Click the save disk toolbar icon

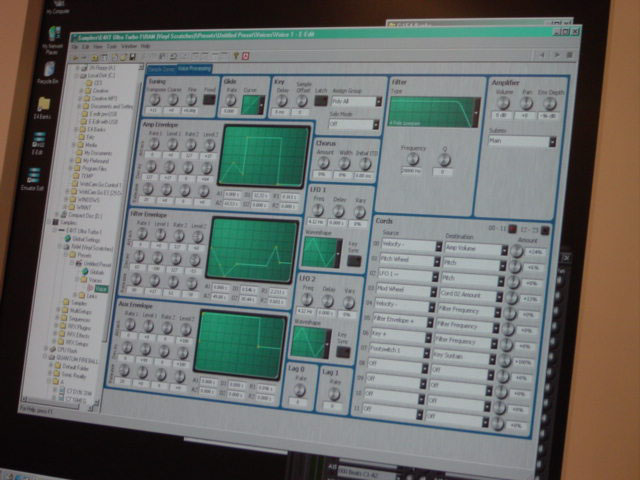[132, 58]
